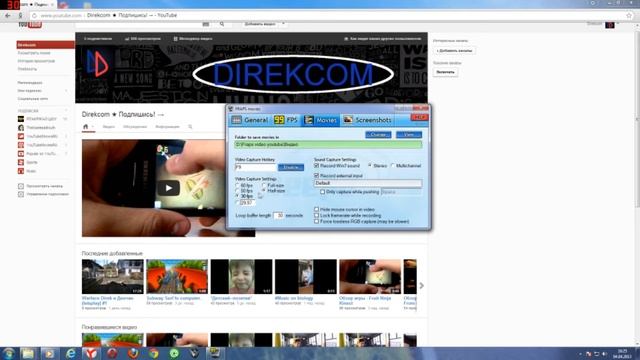This screenshot has height=360, width=640.
Task: Click the DIREKCOM channel banner logo
Action: click(293, 75)
